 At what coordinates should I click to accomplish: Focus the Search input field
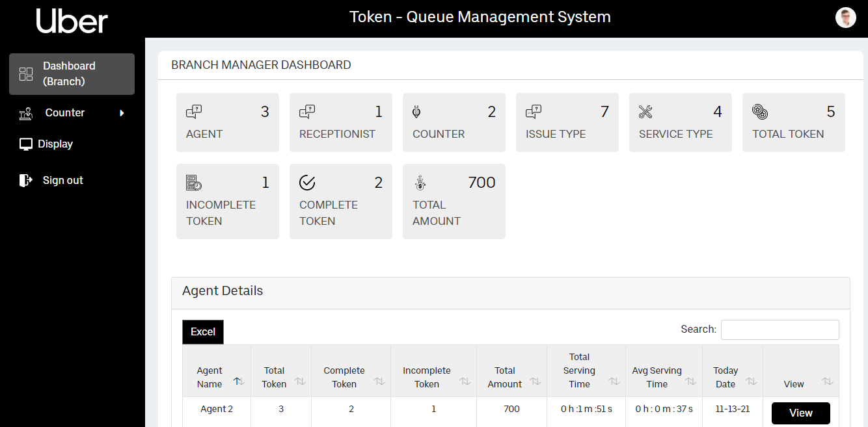pyautogui.click(x=780, y=330)
